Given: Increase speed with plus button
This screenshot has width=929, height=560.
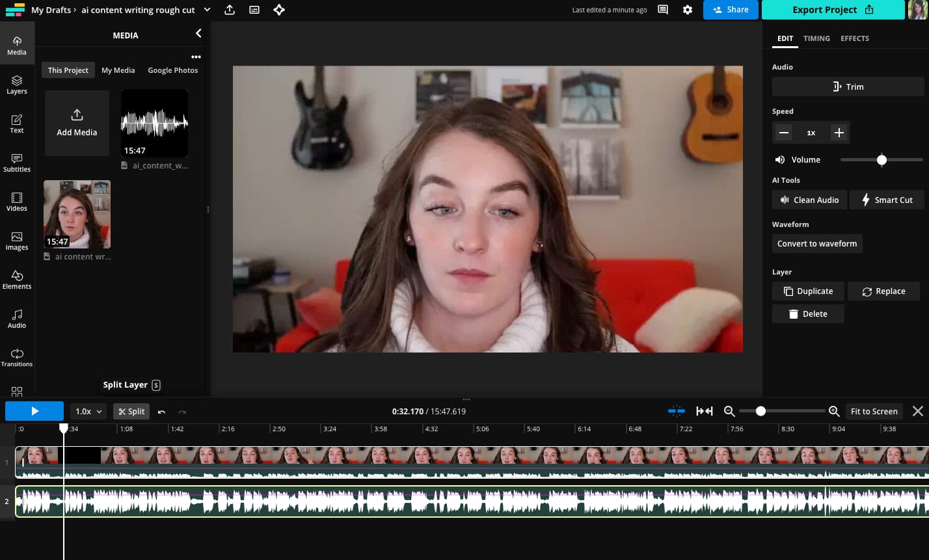Looking at the screenshot, I should point(839,133).
